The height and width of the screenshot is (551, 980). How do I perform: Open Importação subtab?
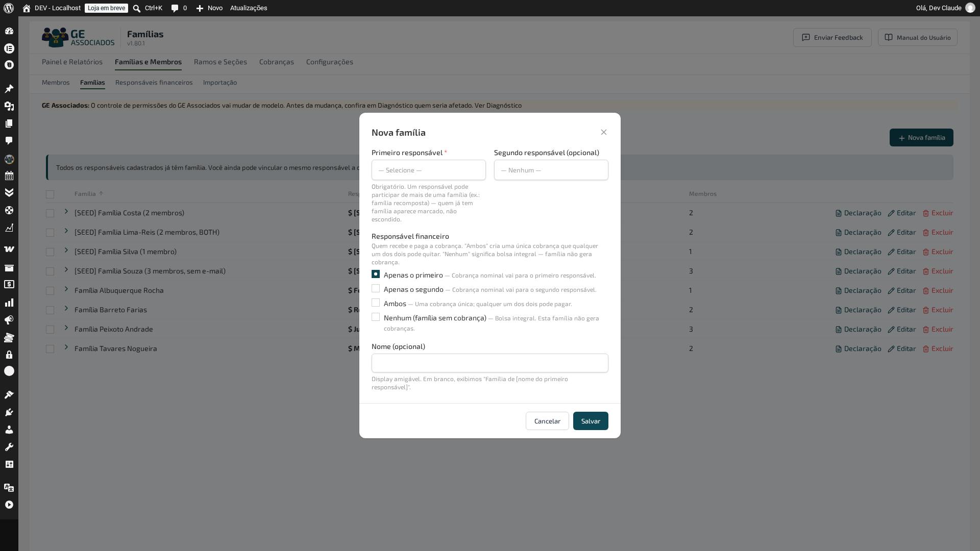click(220, 83)
